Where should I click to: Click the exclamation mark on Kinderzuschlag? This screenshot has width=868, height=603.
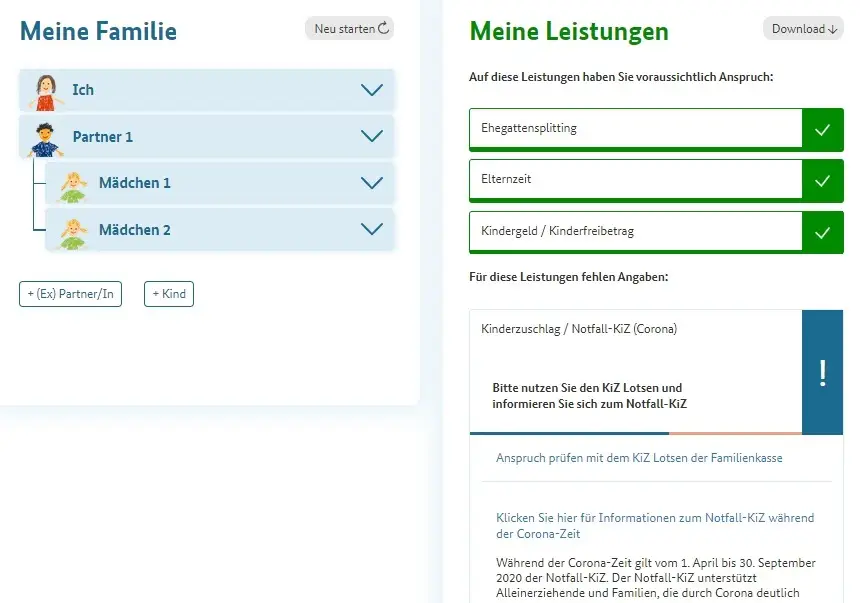pyautogui.click(x=822, y=372)
